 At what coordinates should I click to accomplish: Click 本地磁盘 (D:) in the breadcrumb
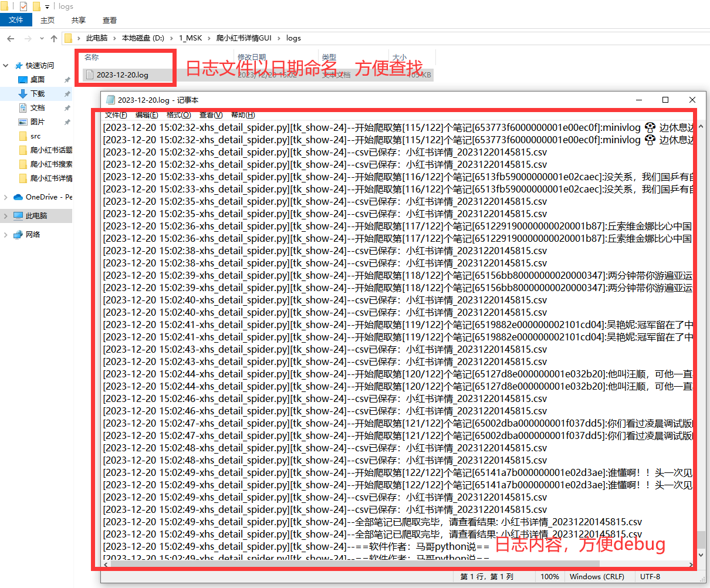click(x=143, y=38)
